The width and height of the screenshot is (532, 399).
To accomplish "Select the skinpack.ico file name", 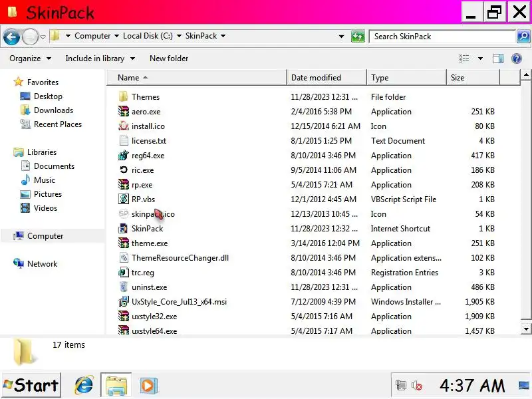I will click(x=153, y=213).
